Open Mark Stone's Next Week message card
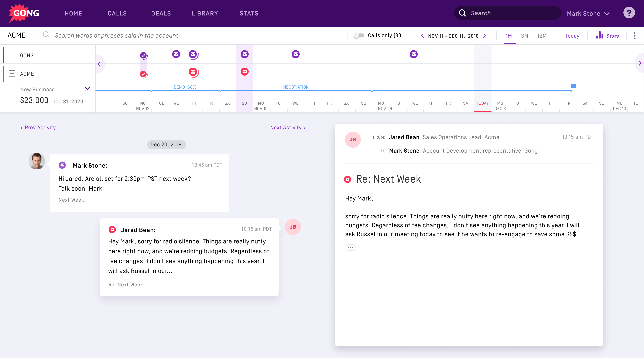Viewport: 644px width, 358px height. pyautogui.click(x=140, y=183)
